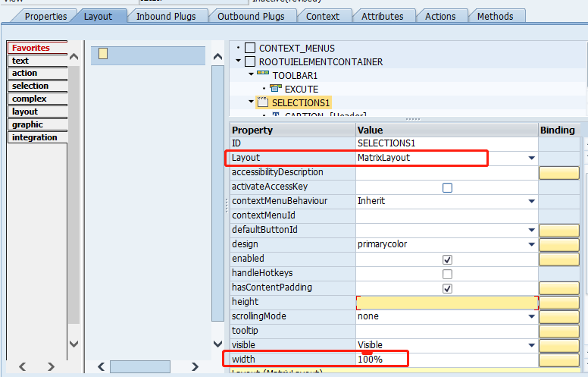Click the binding button for width

(559, 360)
